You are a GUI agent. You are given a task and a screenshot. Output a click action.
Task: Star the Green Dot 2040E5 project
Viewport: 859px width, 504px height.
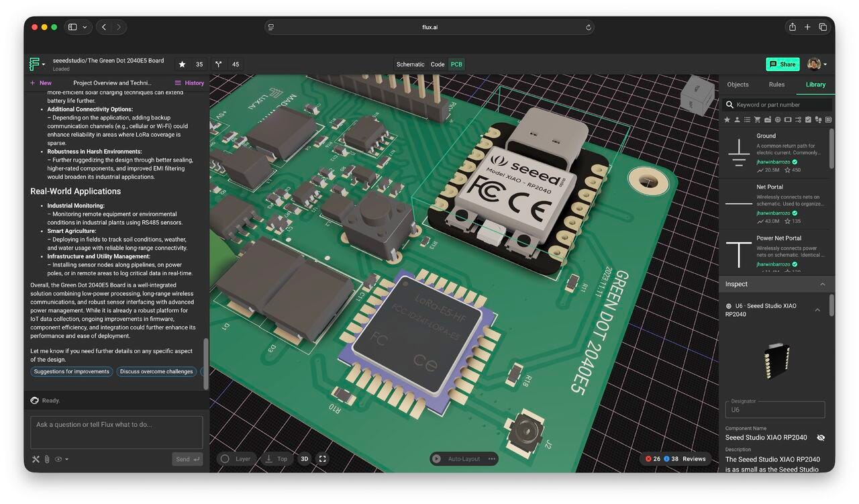[182, 64]
